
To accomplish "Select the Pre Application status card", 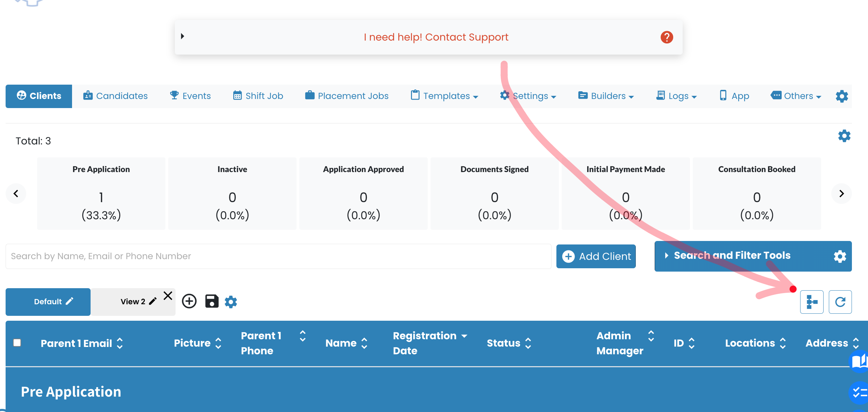I will coord(101,193).
